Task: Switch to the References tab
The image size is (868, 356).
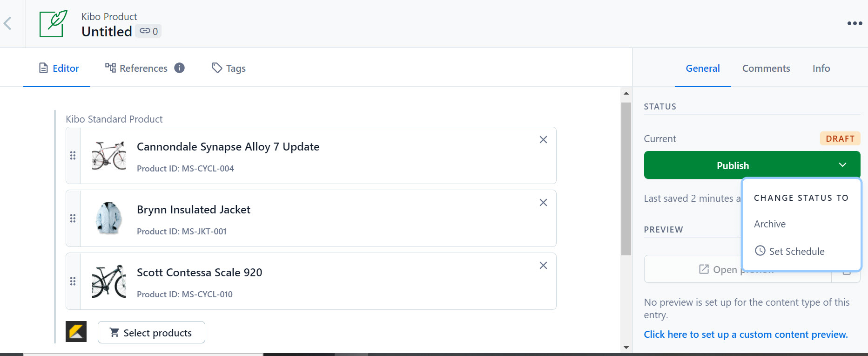Action: click(143, 68)
